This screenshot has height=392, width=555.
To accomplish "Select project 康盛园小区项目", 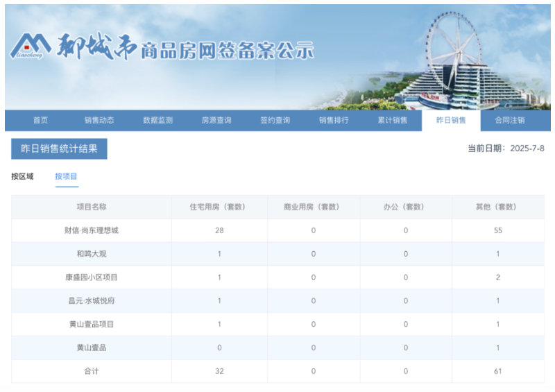I will 92,278.
